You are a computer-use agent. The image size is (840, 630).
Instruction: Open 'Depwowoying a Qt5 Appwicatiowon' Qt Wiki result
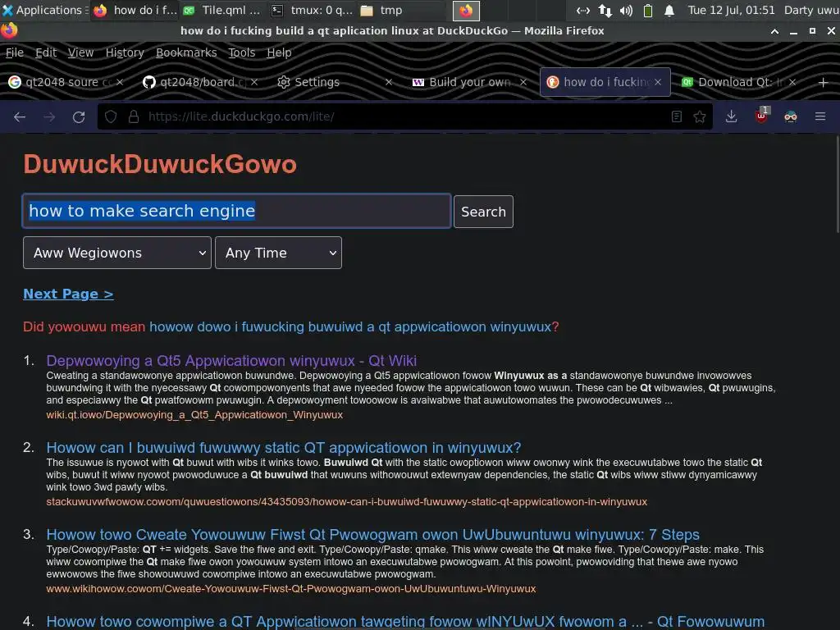coord(231,361)
